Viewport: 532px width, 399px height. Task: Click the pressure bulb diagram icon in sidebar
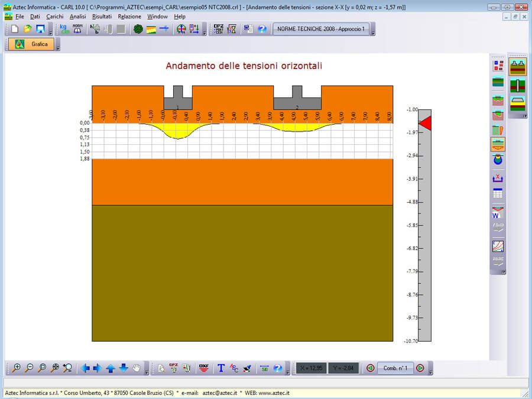[498, 160]
